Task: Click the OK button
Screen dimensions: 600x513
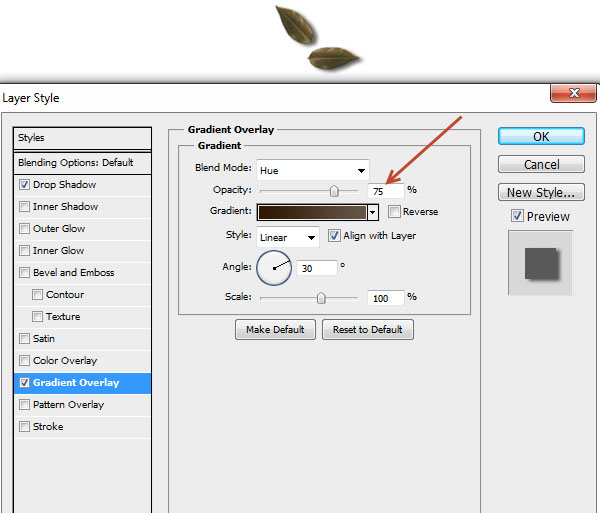Action: (541, 137)
